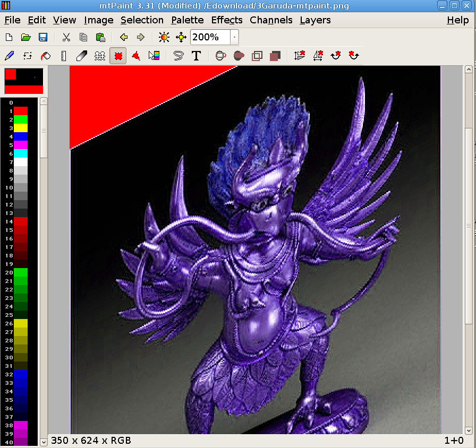Image resolution: width=476 pixels, height=448 pixels.
Task: Outline the selection with the rectangle icon
Action: point(257,56)
